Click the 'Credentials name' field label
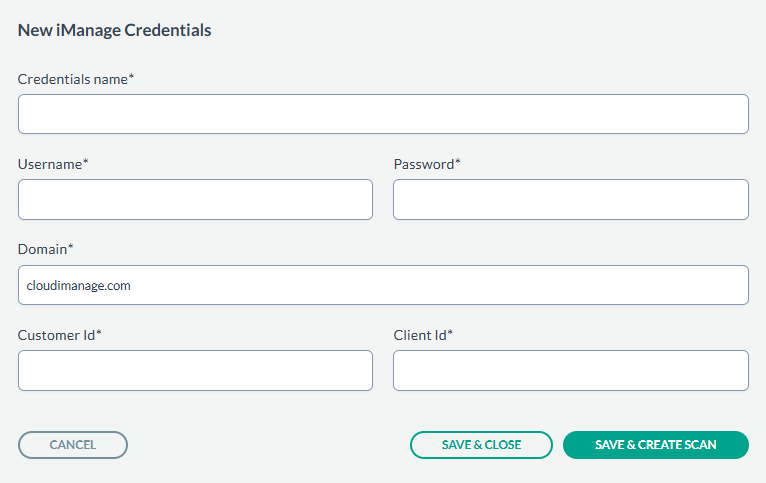The height and width of the screenshot is (483, 766). (x=72, y=79)
